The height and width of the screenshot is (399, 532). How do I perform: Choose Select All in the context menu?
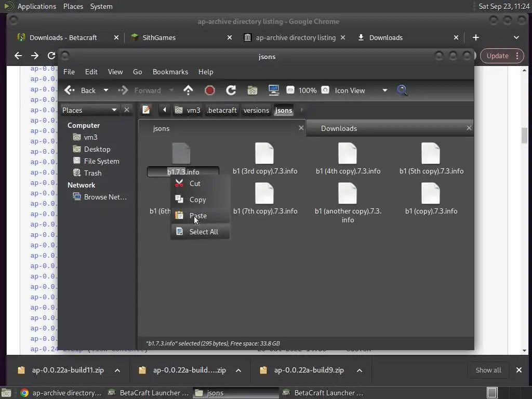click(200, 232)
